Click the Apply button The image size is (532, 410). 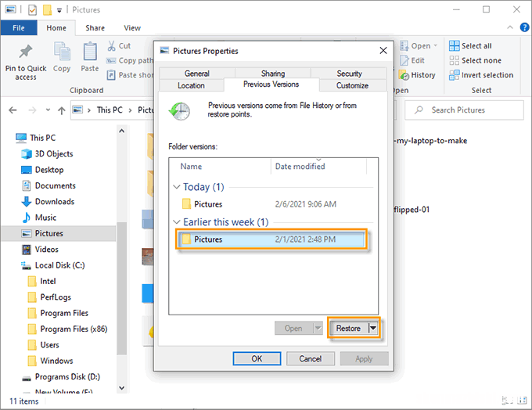coord(364,358)
